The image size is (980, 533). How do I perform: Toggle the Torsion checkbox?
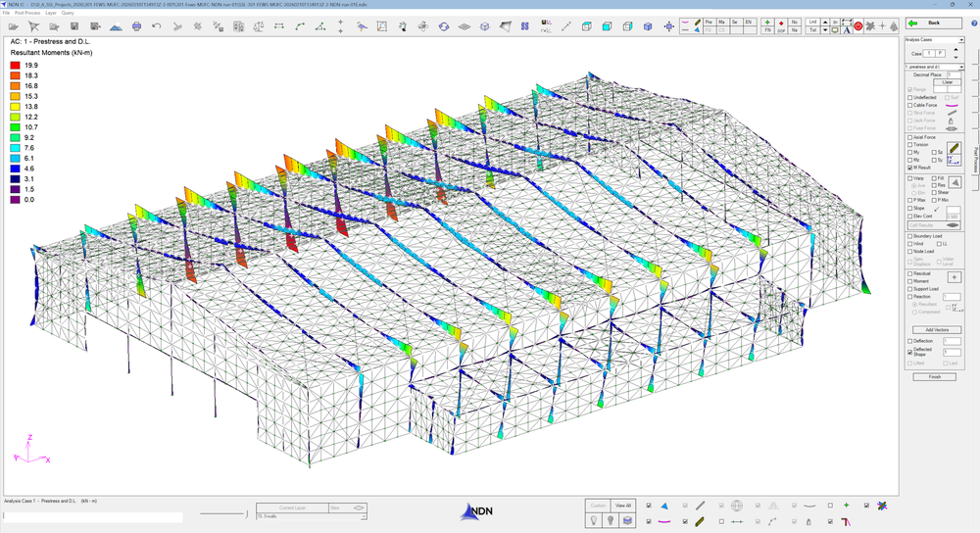[910, 144]
